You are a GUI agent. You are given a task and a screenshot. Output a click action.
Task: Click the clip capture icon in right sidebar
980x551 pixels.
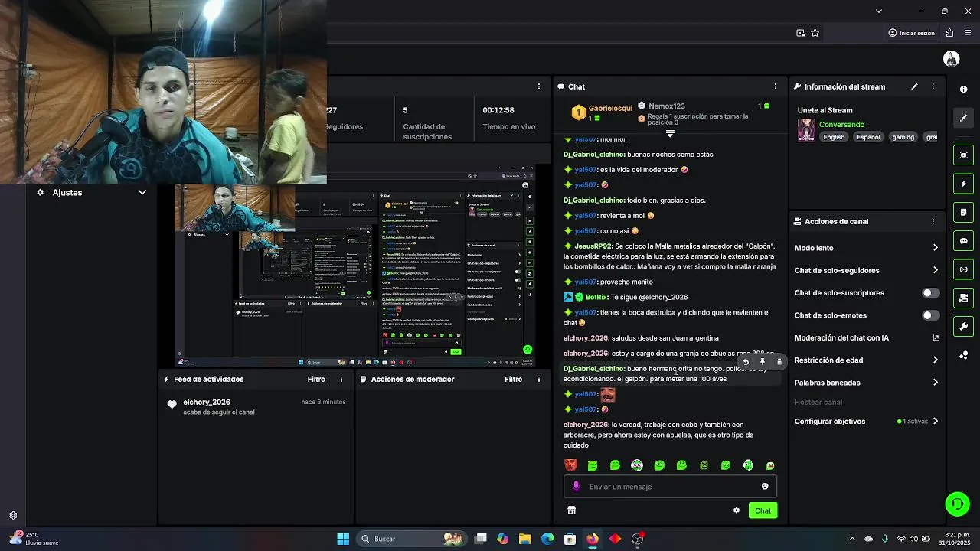pyautogui.click(x=963, y=155)
